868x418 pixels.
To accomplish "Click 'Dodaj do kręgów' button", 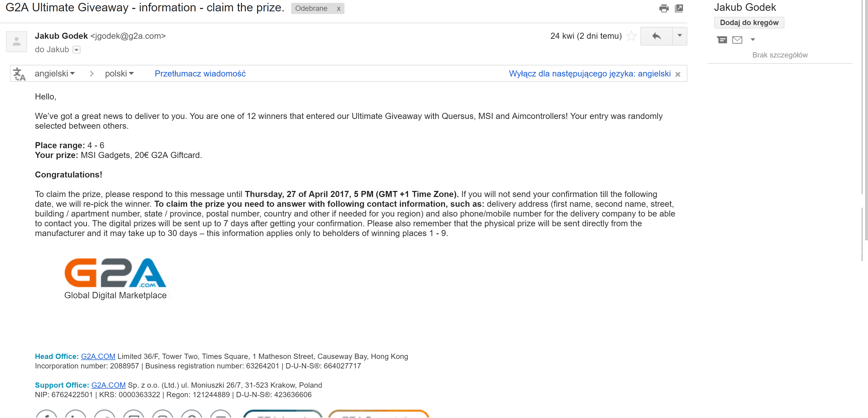I will [x=749, y=23].
